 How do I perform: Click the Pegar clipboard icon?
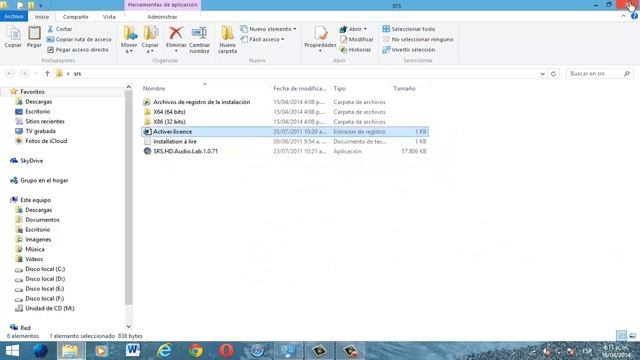click(34, 37)
